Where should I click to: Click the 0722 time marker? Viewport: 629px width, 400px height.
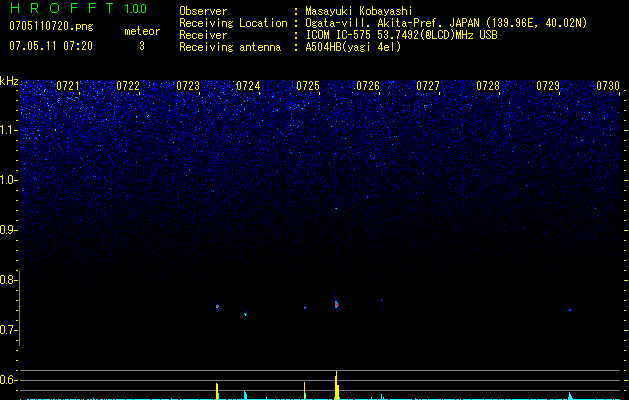(128, 86)
